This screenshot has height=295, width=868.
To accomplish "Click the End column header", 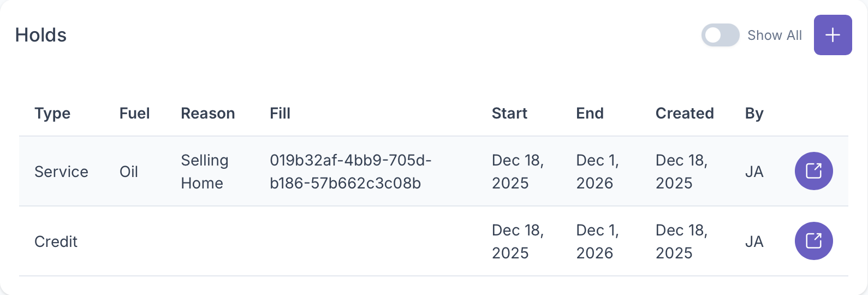I will (590, 113).
